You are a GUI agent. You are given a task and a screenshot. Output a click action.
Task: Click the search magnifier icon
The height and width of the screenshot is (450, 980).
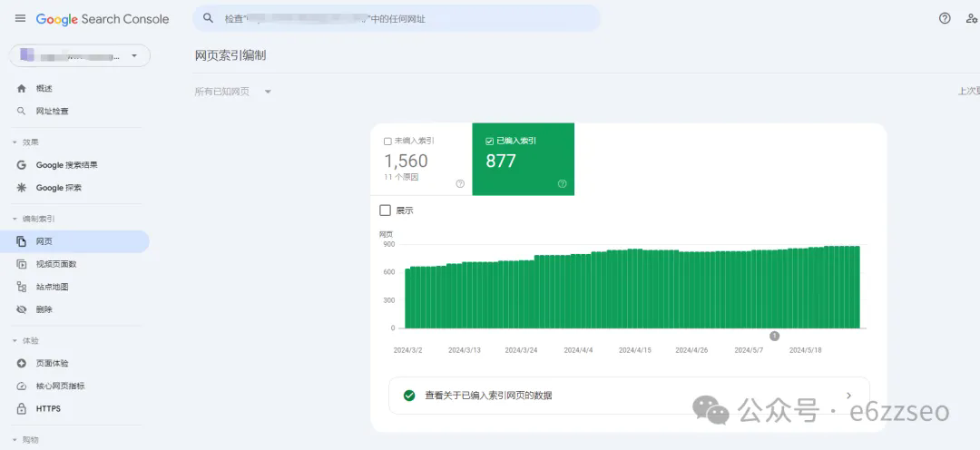pyautogui.click(x=209, y=19)
